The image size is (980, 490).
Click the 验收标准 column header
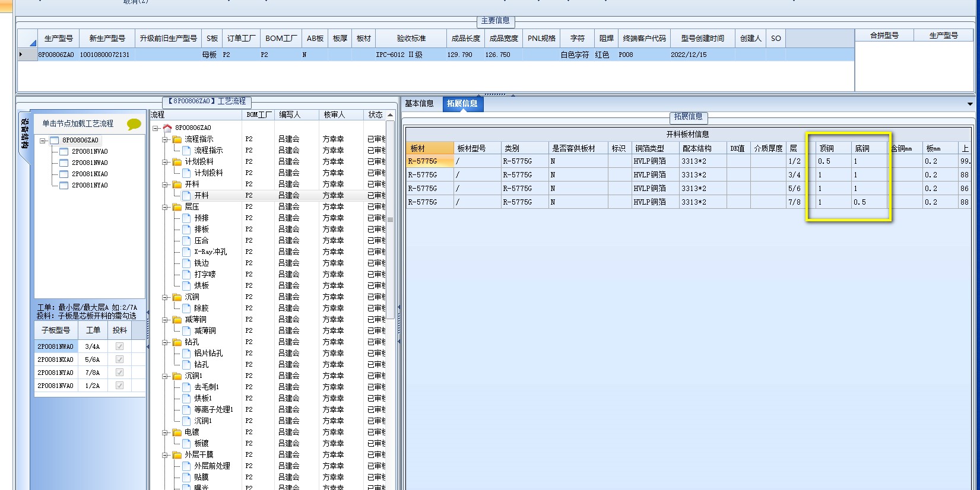(x=411, y=38)
